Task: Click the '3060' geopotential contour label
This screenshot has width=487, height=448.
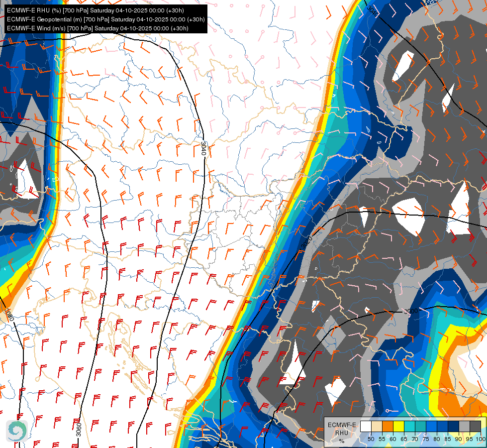Action: point(79,430)
